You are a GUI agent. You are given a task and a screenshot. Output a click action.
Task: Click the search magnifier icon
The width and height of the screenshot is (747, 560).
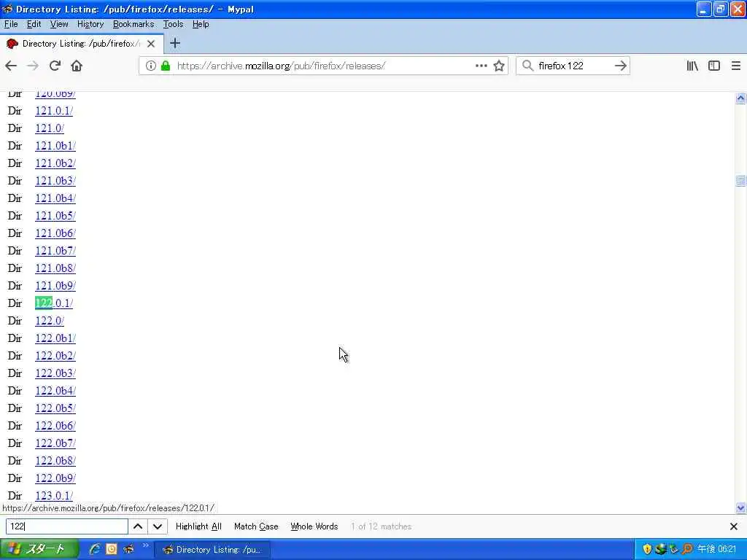click(x=527, y=66)
